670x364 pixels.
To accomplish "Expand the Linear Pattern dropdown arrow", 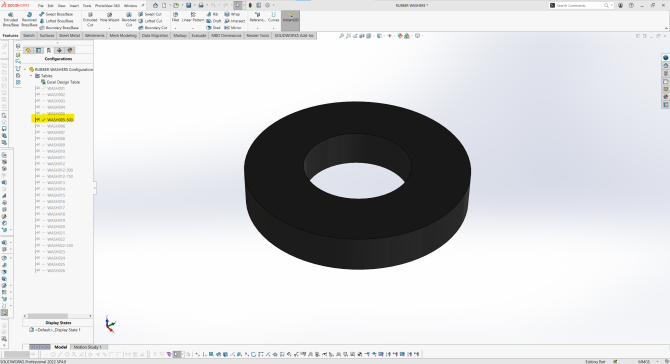I will click(193, 28).
